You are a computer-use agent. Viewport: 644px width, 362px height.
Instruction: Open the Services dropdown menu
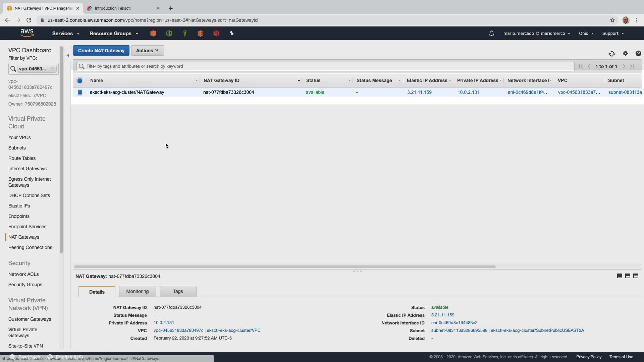66,34
